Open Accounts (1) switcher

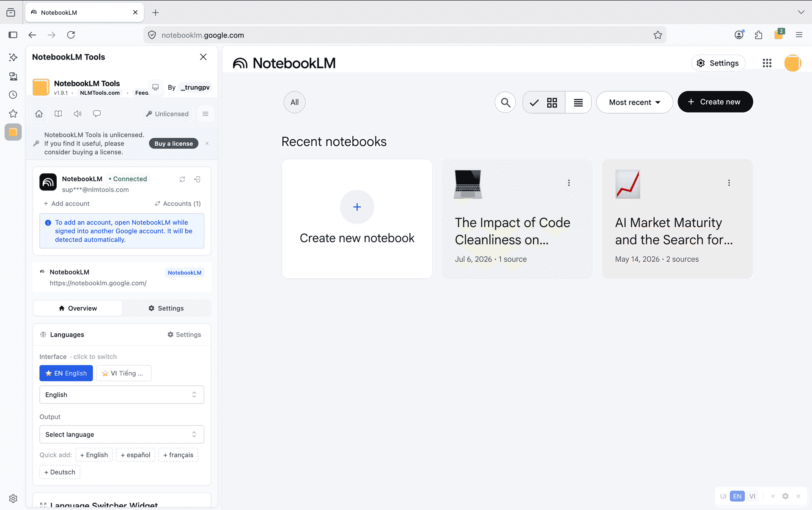pyautogui.click(x=178, y=203)
